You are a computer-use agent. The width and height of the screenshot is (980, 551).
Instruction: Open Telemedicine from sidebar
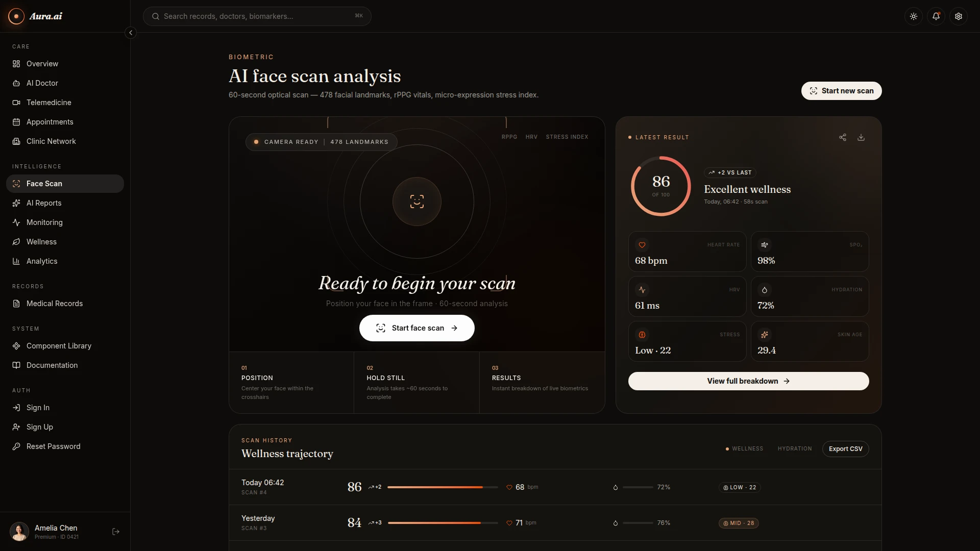(65, 103)
